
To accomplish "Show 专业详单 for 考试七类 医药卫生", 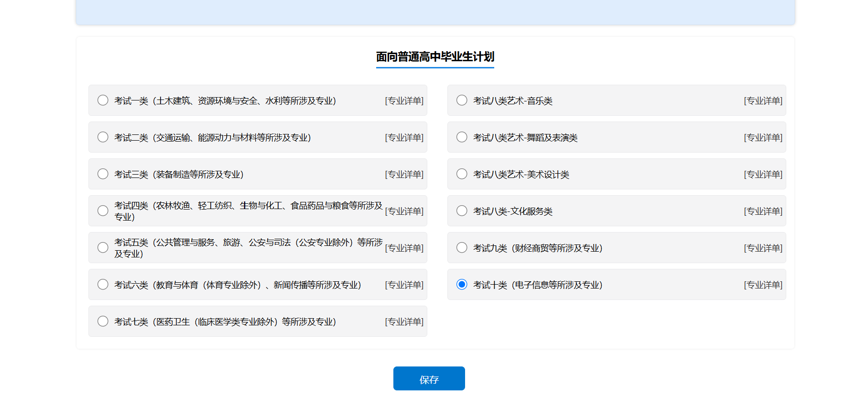I will coord(404,322).
